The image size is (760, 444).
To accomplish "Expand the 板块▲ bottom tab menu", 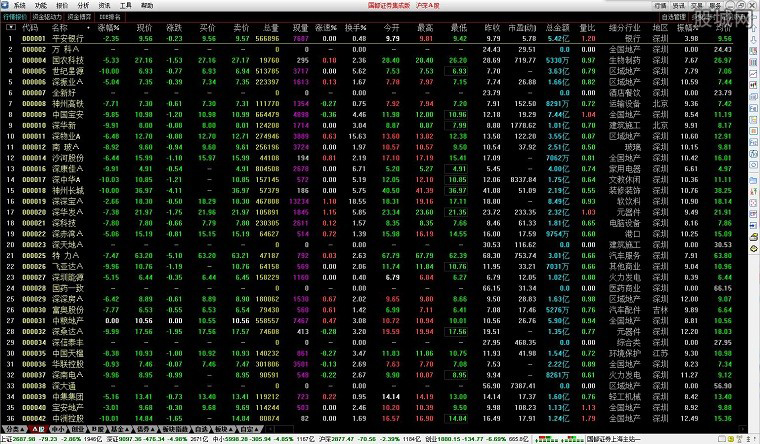I will (x=223, y=429).
